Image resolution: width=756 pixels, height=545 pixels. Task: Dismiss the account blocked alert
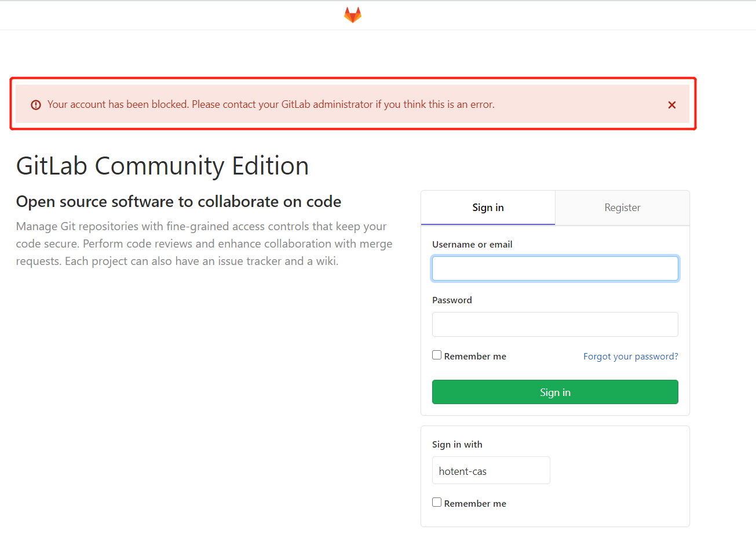[x=672, y=105]
